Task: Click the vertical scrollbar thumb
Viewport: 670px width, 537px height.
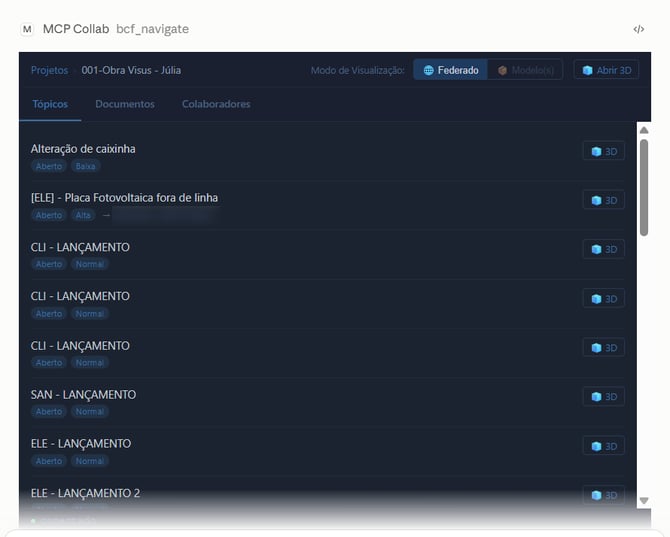Action: pyautogui.click(x=644, y=187)
